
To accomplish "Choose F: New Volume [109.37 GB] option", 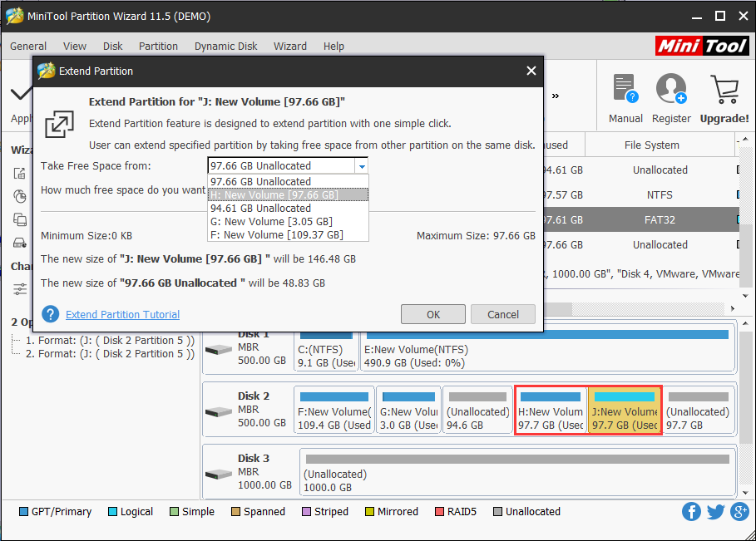I will coord(289,235).
